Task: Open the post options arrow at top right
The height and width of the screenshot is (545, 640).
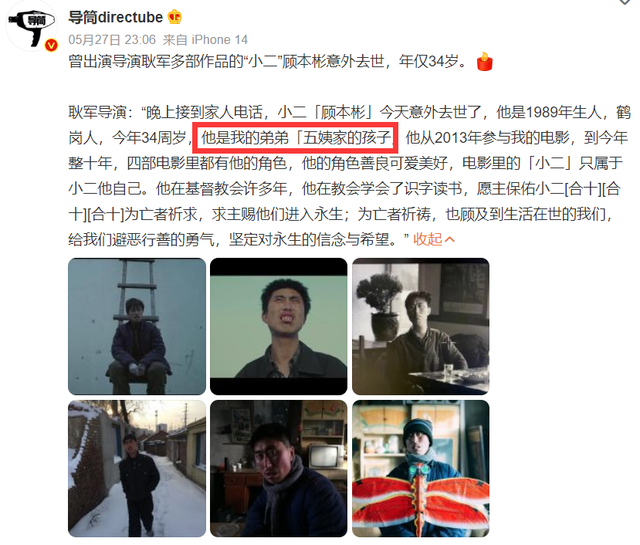Action: click(624, 2)
